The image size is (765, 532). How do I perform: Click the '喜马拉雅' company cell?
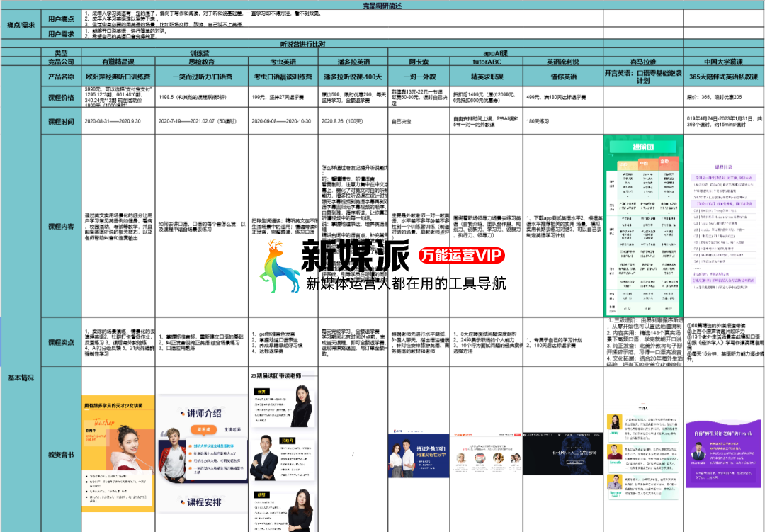[643, 62]
